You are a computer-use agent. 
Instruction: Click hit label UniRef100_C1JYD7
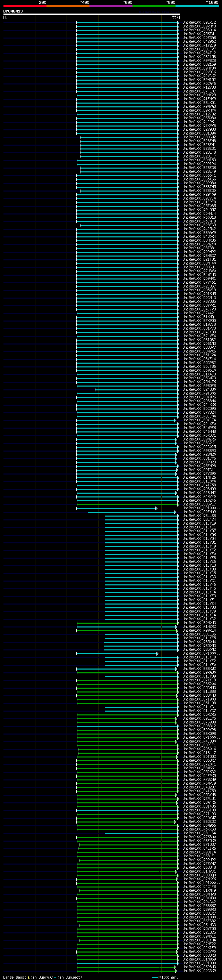click(199, 531)
